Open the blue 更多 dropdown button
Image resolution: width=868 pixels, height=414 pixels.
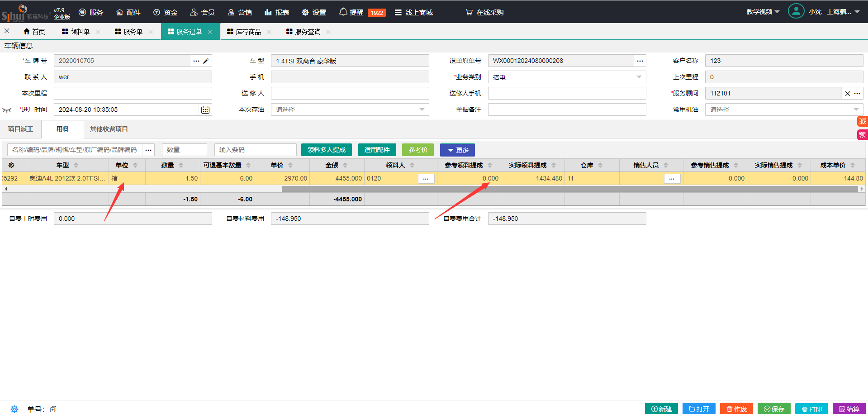pyautogui.click(x=457, y=150)
